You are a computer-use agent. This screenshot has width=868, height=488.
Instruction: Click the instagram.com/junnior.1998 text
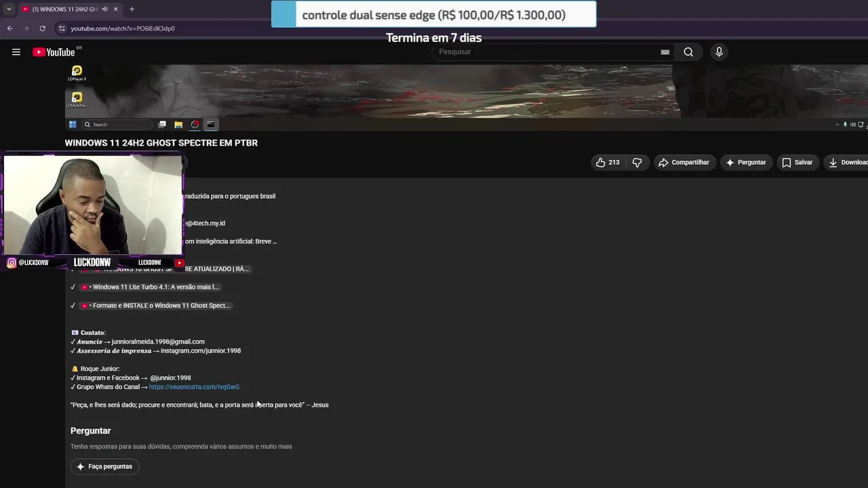tap(201, 351)
